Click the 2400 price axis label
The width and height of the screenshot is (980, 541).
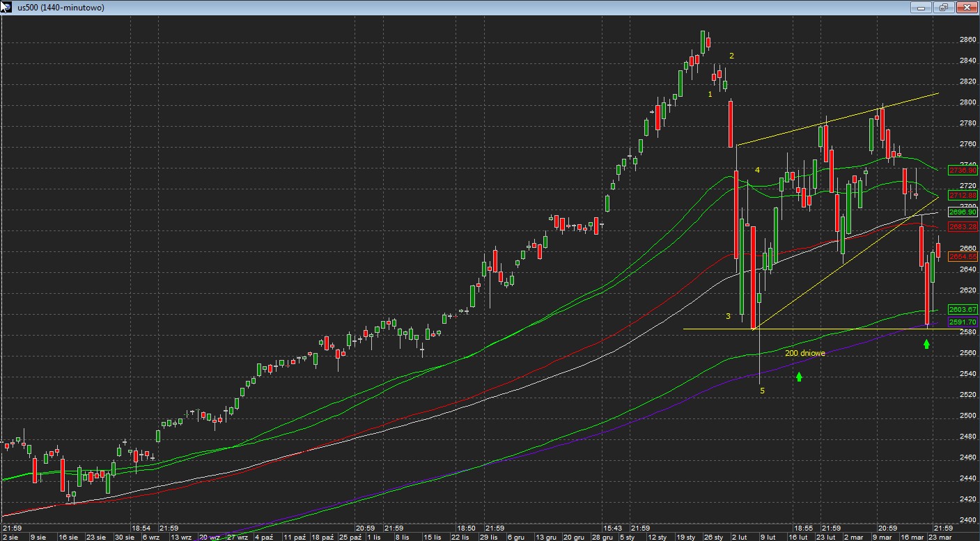[x=967, y=520]
